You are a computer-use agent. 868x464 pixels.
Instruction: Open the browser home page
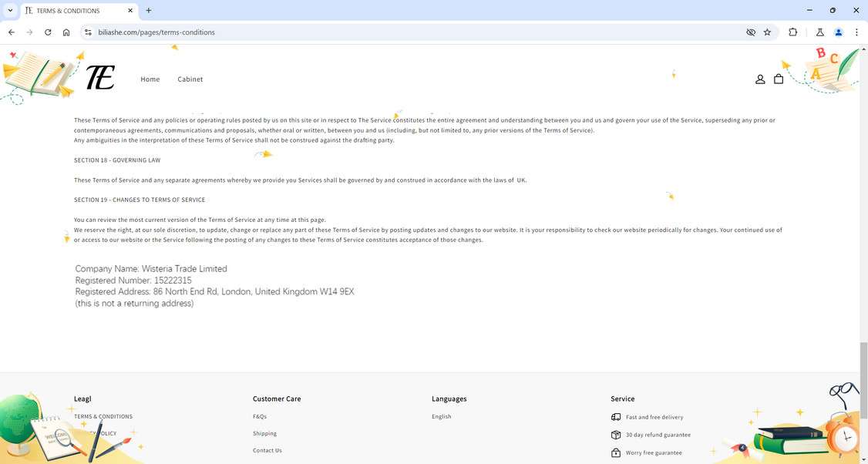(x=66, y=32)
